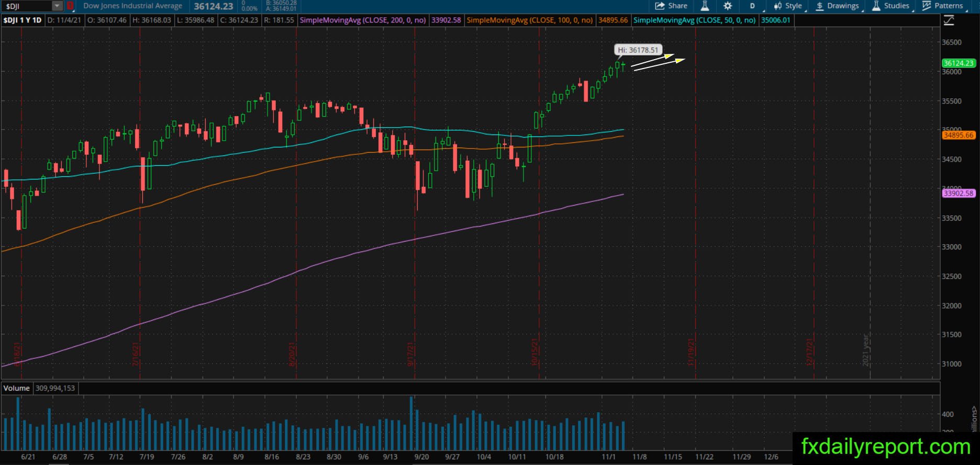Screen dimensions: 980x465
Task: Click the D: 11/4/21 date value
Action: point(64,20)
